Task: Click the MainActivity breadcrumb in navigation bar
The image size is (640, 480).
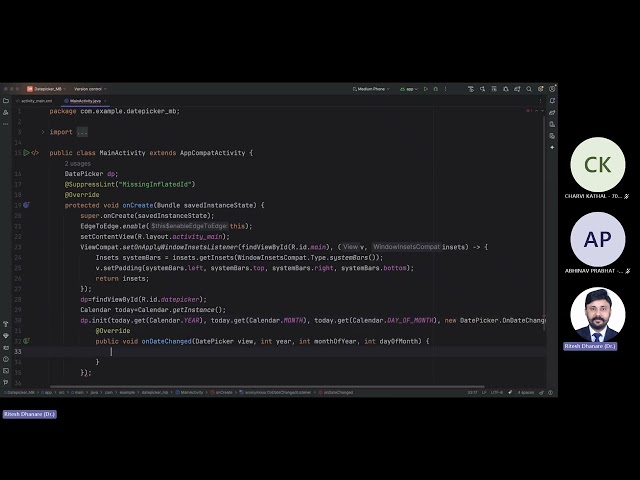Action: point(189,392)
